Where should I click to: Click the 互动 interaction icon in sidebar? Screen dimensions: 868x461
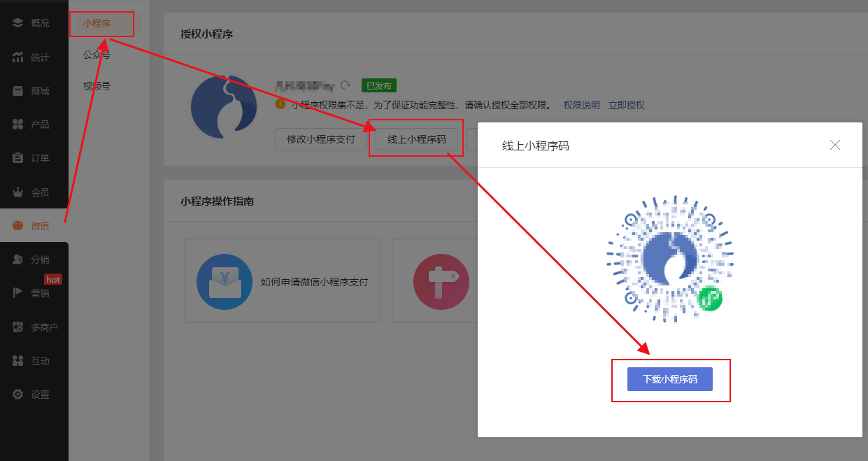[x=18, y=361]
